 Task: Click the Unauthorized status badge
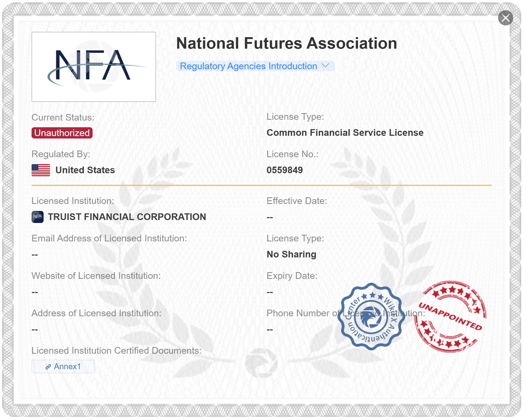62,133
